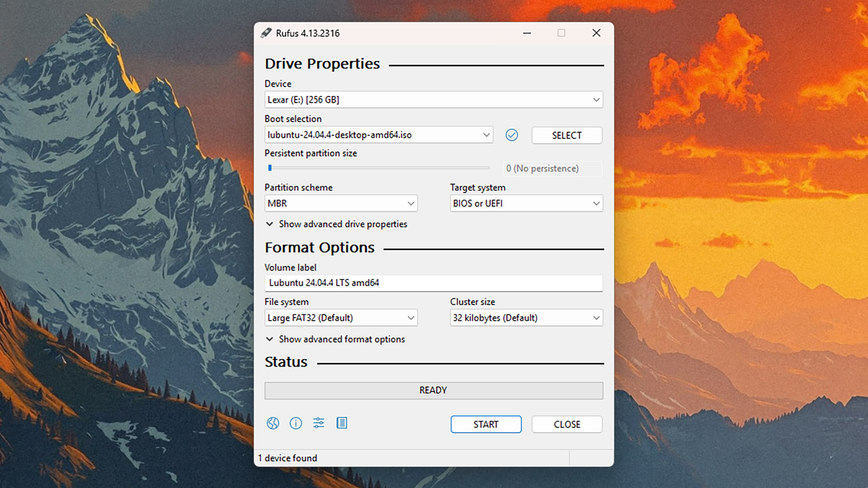Open the Device dropdown showing Lexar drive
This screenshot has height=488, width=868.
pyautogui.click(x=434, y=99)
